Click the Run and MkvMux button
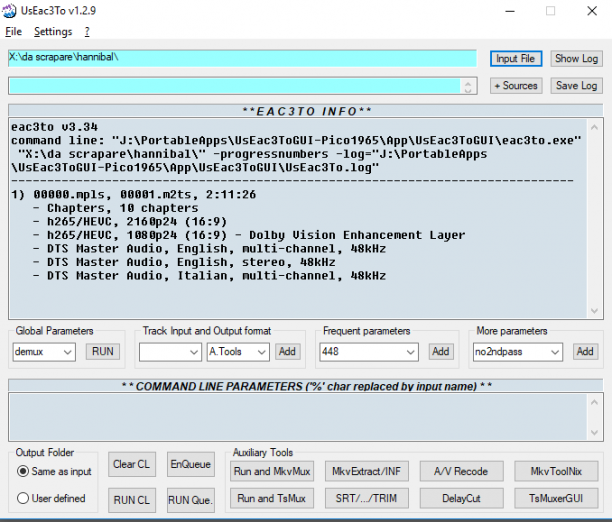Viewport: 612px width, 522px height. (272, 472)
